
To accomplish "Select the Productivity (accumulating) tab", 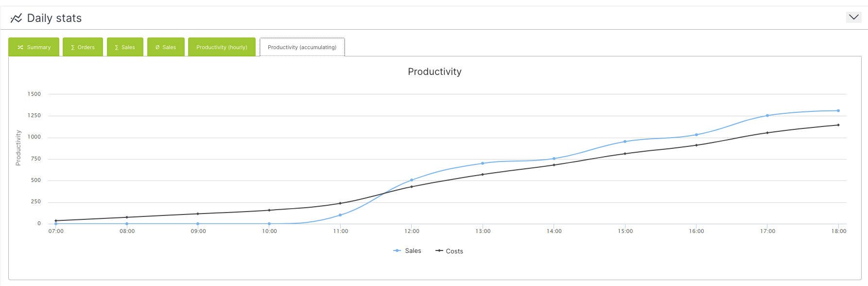I will [302, 47].
